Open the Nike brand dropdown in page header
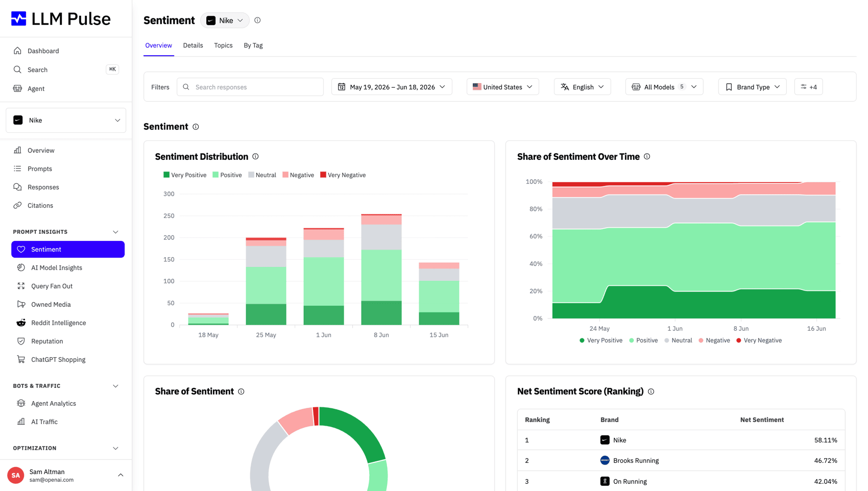 [225, 20]
